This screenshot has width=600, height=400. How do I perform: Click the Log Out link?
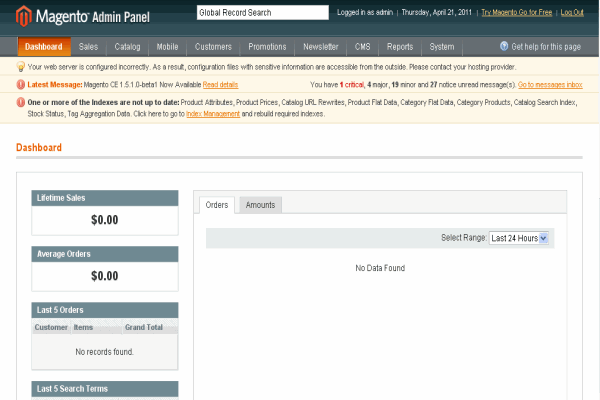click(572, 12)
